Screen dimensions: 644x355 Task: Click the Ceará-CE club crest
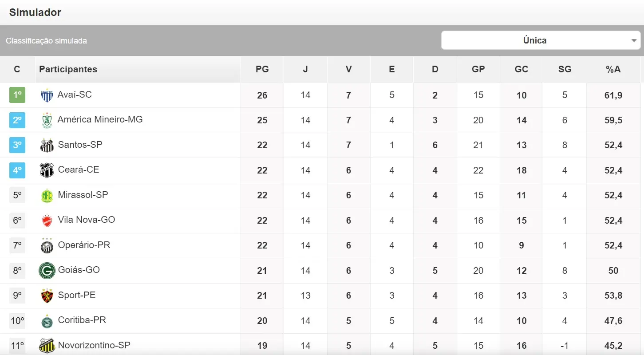pyautogui.click(x=47, y=170)
